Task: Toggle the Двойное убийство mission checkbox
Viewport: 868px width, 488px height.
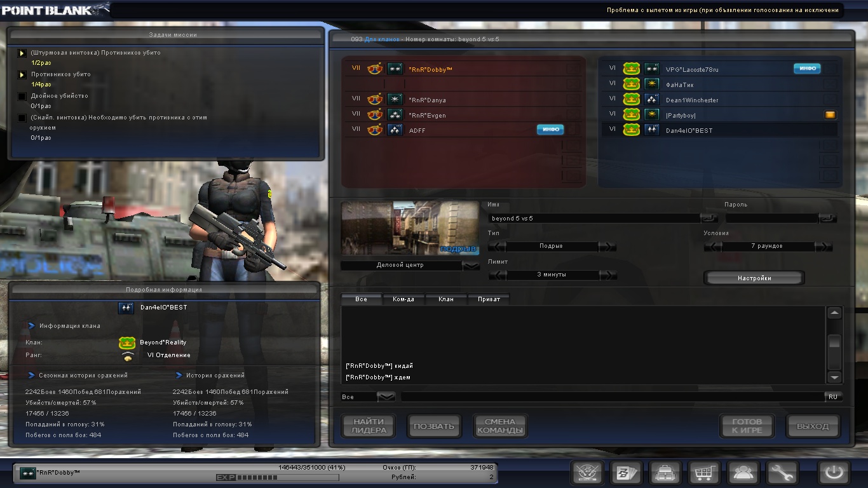Action: (22, 97)
